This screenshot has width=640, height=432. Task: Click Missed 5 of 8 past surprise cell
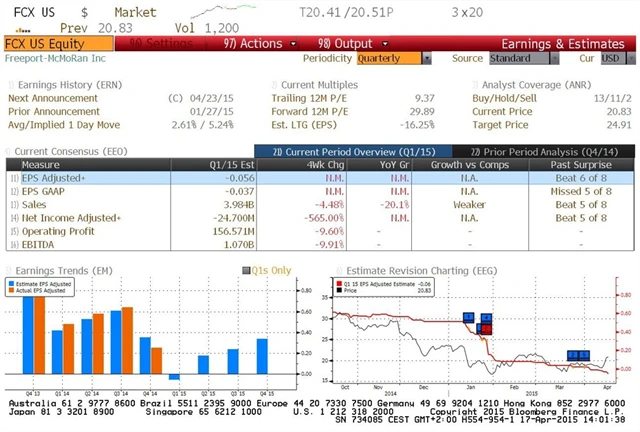(x=581, y=192)
